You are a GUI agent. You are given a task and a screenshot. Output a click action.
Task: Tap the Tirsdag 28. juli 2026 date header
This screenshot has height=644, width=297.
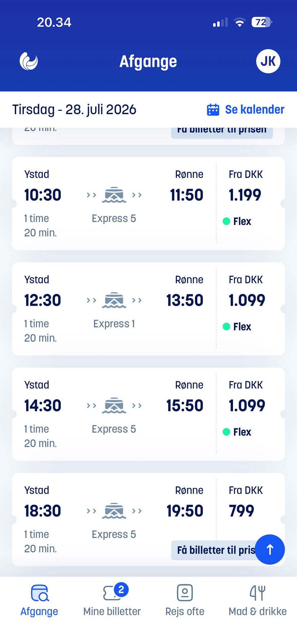[x=74, y=110]
